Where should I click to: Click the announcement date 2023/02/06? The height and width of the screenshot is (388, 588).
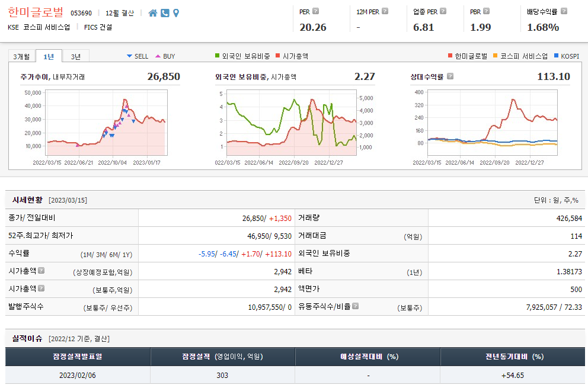(x=78, y=375)
